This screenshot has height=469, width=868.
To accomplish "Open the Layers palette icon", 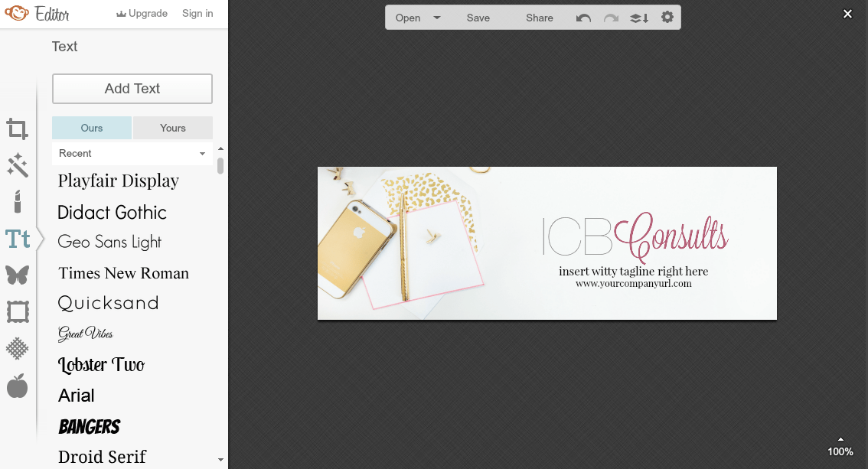I will (x=638, y=17).
